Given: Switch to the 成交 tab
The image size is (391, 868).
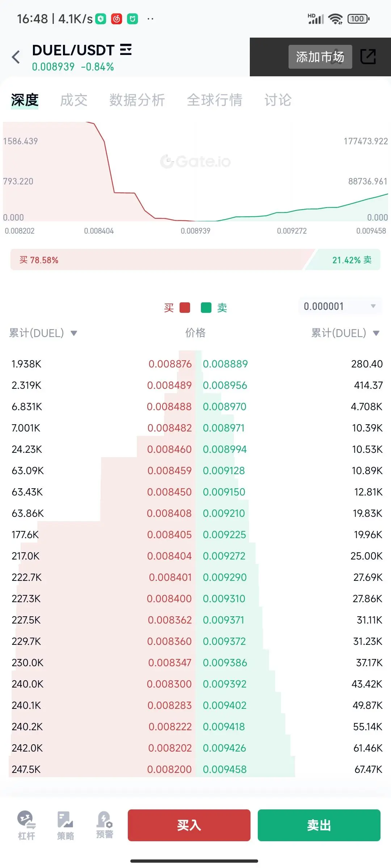Looking at the screenshot, I should [74, 100].
